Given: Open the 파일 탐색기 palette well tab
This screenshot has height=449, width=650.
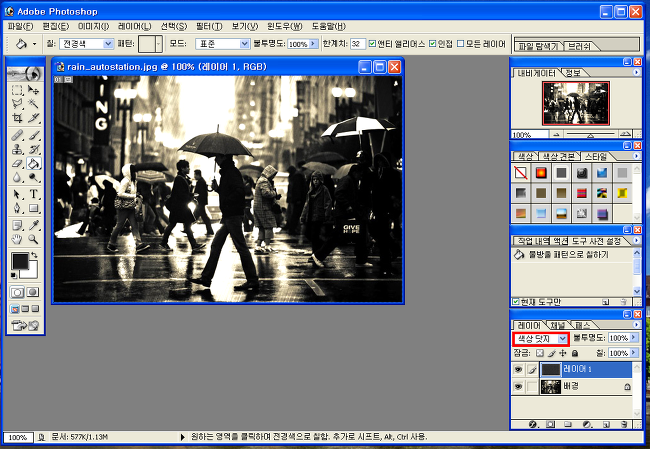Looking at the screenshot, I should click(x=538, y=46).
